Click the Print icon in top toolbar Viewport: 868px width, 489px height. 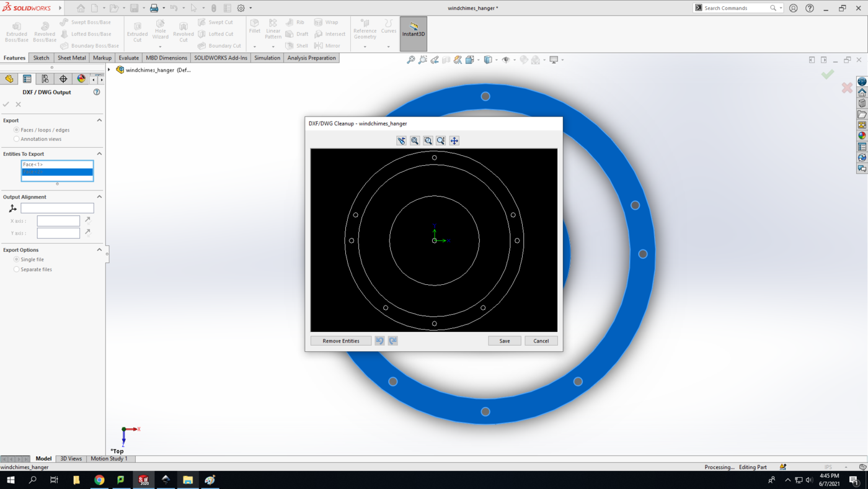point(154,8)
